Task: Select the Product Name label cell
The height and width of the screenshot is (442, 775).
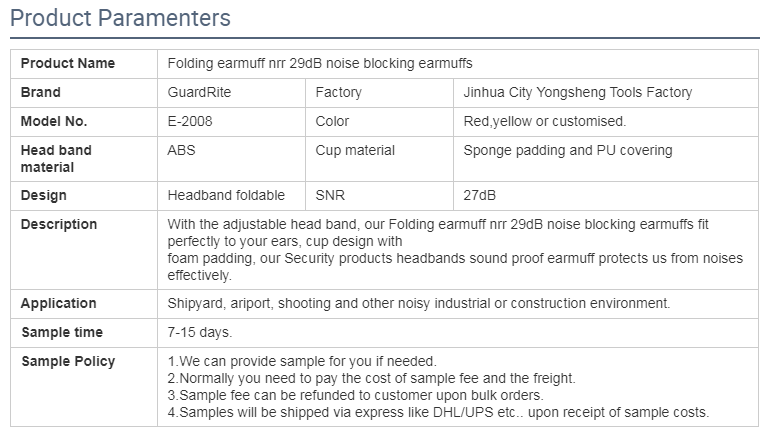Action: [68, 63]
